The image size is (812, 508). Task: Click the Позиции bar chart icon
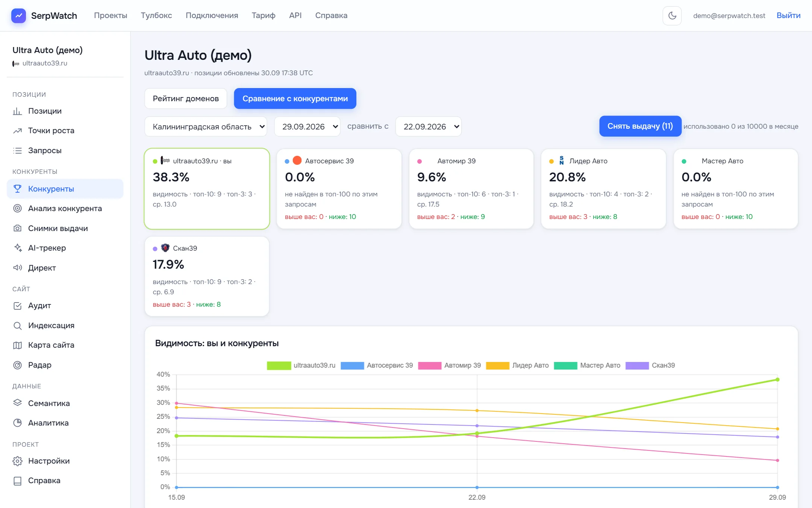[17, 111]
